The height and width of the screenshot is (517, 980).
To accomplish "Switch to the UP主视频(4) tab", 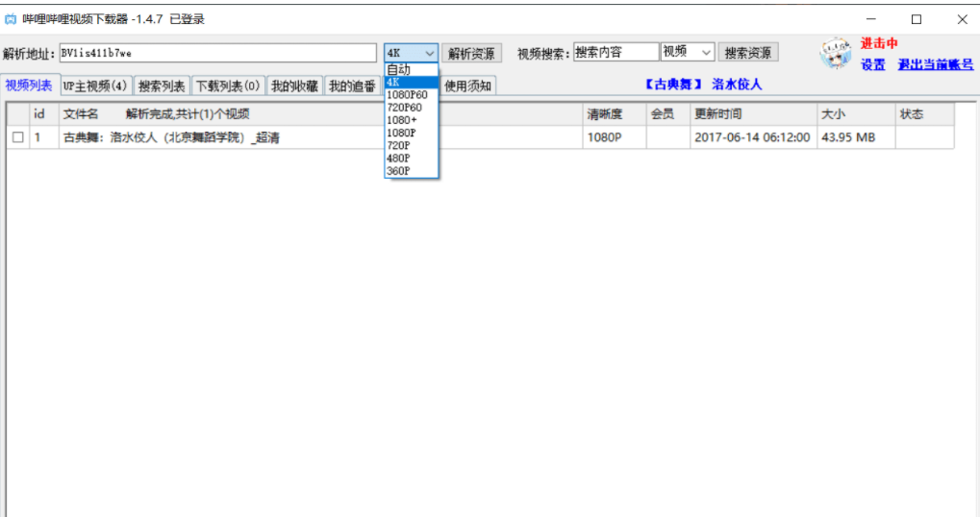I will point(95,86).
